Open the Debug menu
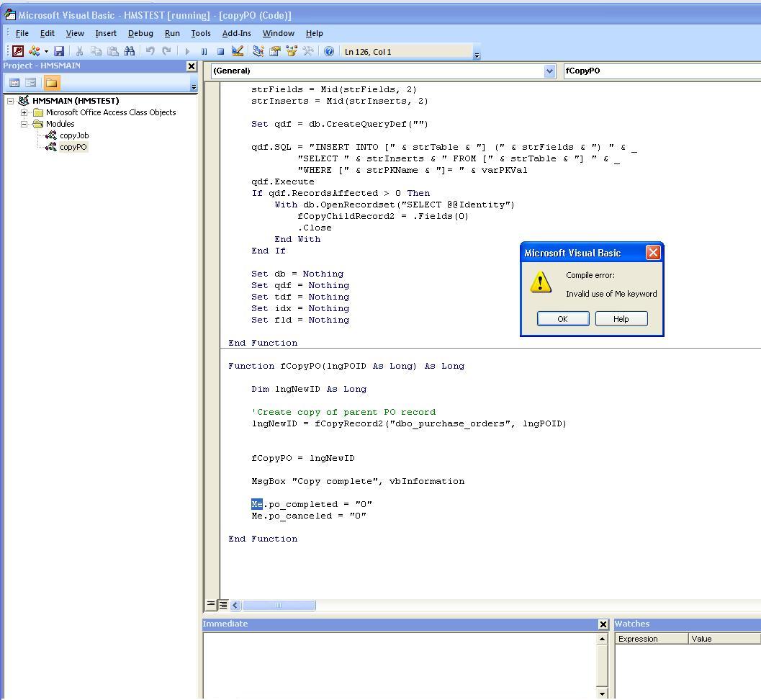The image size is (761, 700). click(x=140, y=33)
